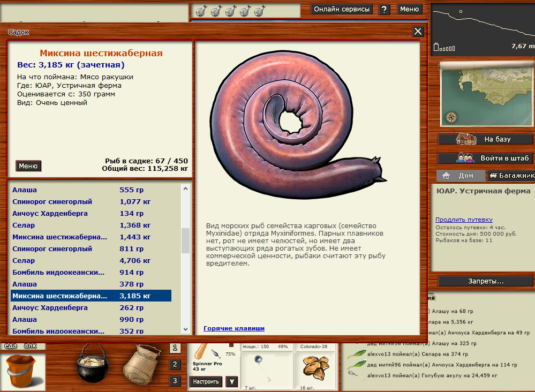Open the top-right Меню dropdown
The width and height of the screenshot is (535, 392).
[409, 9]
